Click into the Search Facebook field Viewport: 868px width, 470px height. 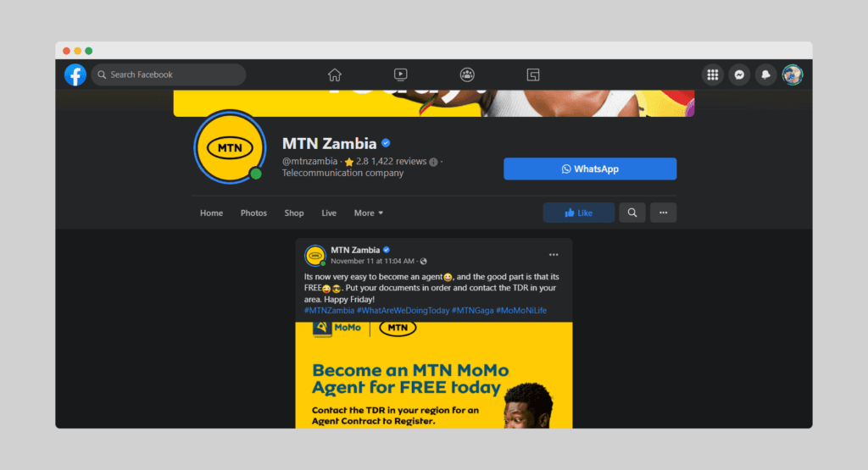(169, 75)
